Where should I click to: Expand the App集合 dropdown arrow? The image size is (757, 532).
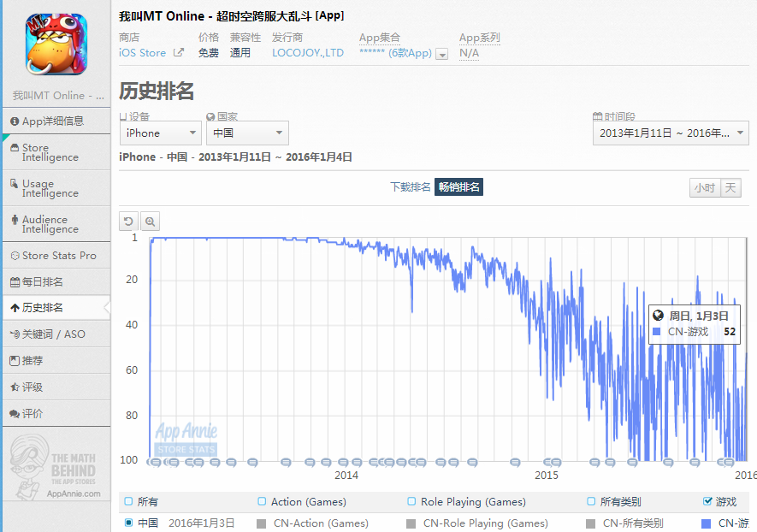pyautogui.click(x=441, y=54)
